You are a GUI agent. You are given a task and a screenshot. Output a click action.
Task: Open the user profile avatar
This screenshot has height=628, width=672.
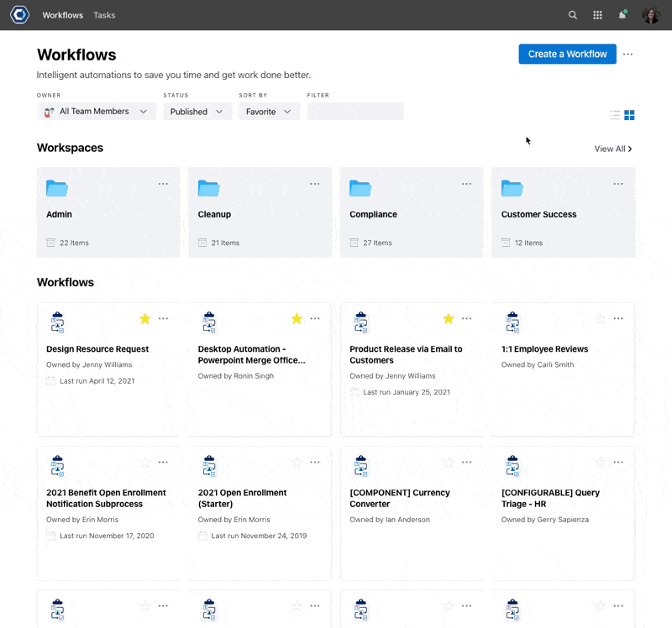(x=651, y=15)
